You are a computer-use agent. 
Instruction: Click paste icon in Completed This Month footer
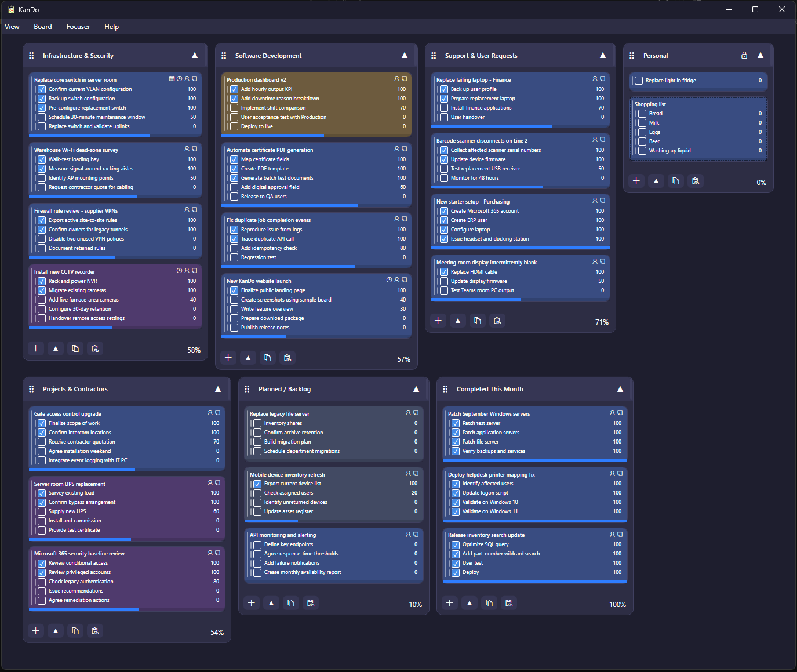pos(509,603)
